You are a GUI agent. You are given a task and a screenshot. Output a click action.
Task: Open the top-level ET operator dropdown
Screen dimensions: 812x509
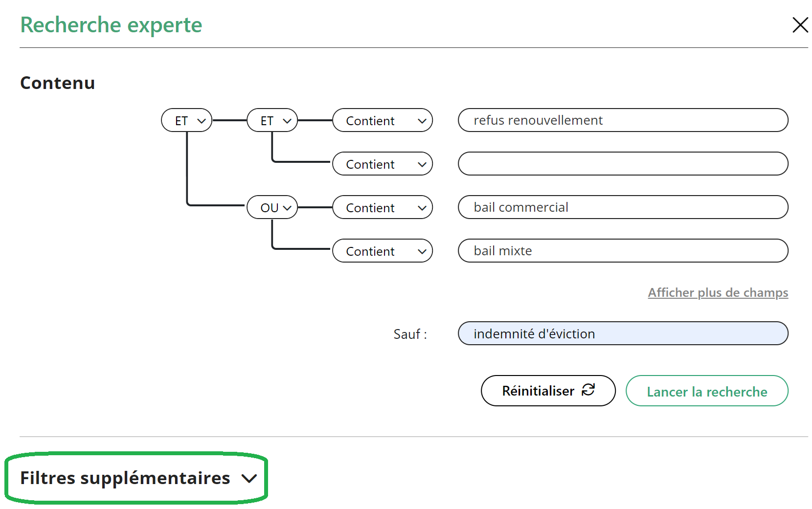tap(187, 121)
